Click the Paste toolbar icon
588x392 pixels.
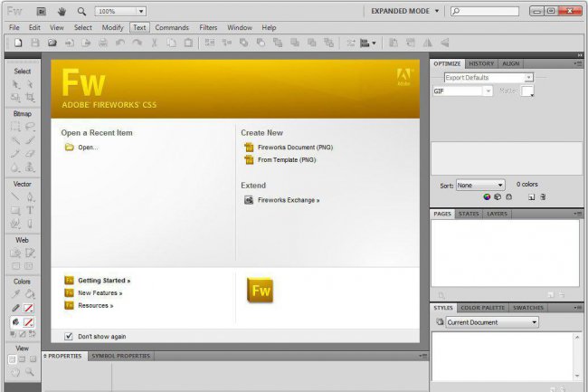[x=188, y=43]
